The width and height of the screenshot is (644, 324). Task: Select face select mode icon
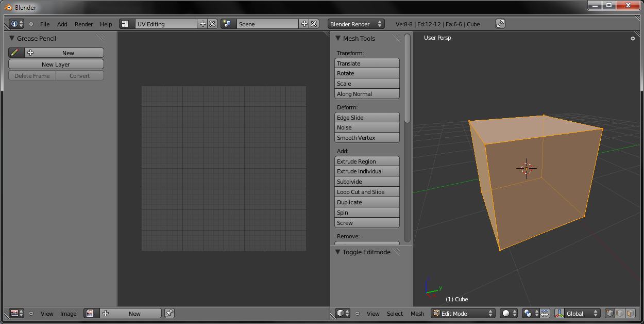(630, 313)
